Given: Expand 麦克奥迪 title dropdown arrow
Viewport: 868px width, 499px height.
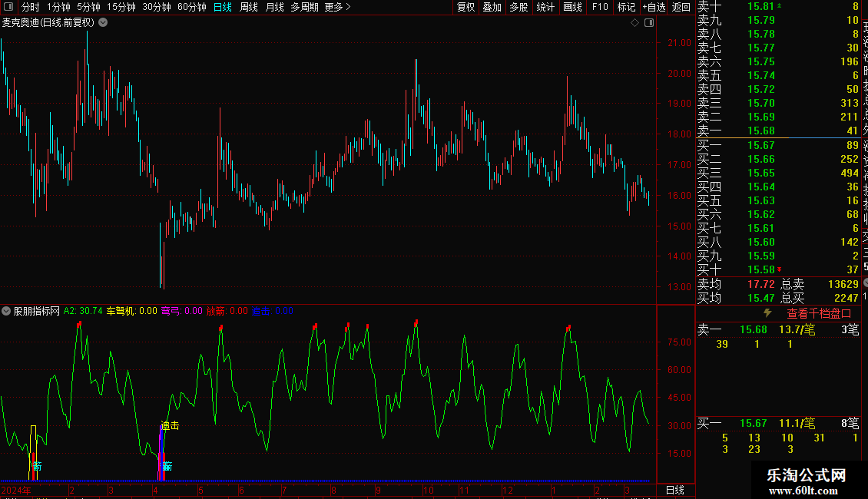Looking at the screenshot, I should (x=103, y=23).
